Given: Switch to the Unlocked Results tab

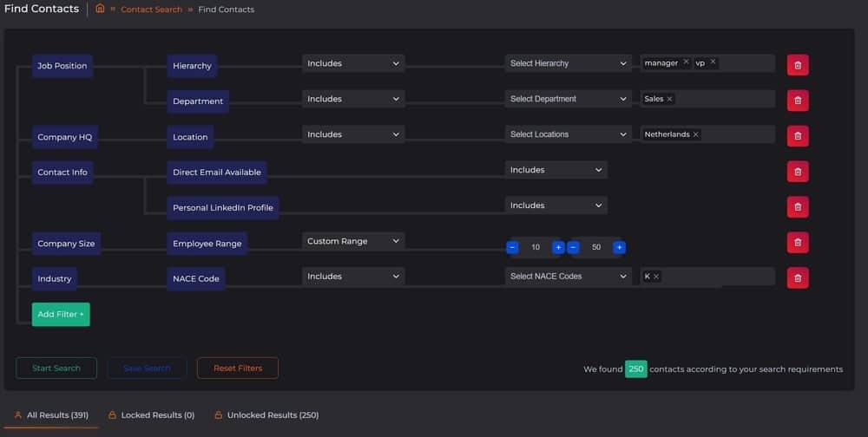Looking at the screenshot, I should (x=266, y=415).
